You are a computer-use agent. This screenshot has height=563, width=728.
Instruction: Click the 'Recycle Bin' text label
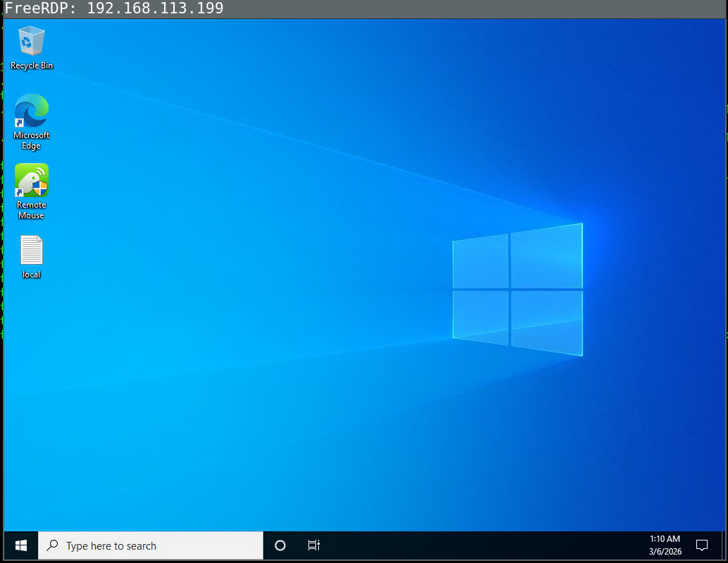pos(32,65)
